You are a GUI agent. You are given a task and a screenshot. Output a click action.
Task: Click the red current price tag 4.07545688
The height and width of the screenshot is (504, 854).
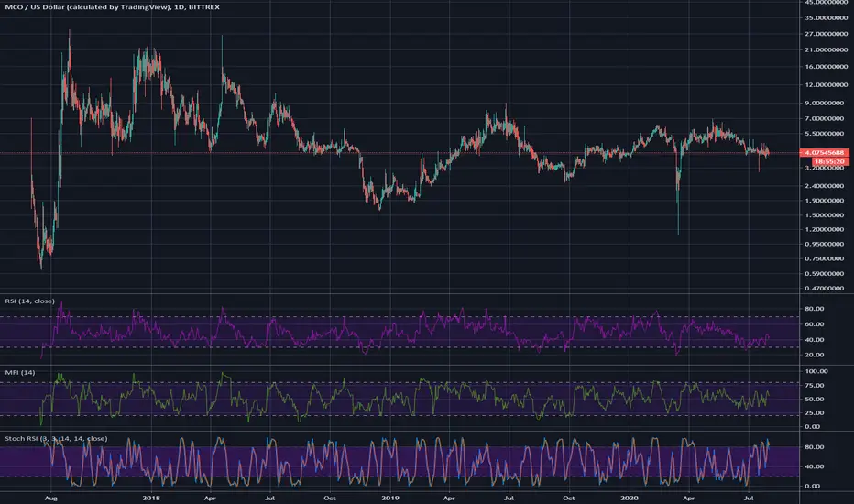click(x=824, y=152)
